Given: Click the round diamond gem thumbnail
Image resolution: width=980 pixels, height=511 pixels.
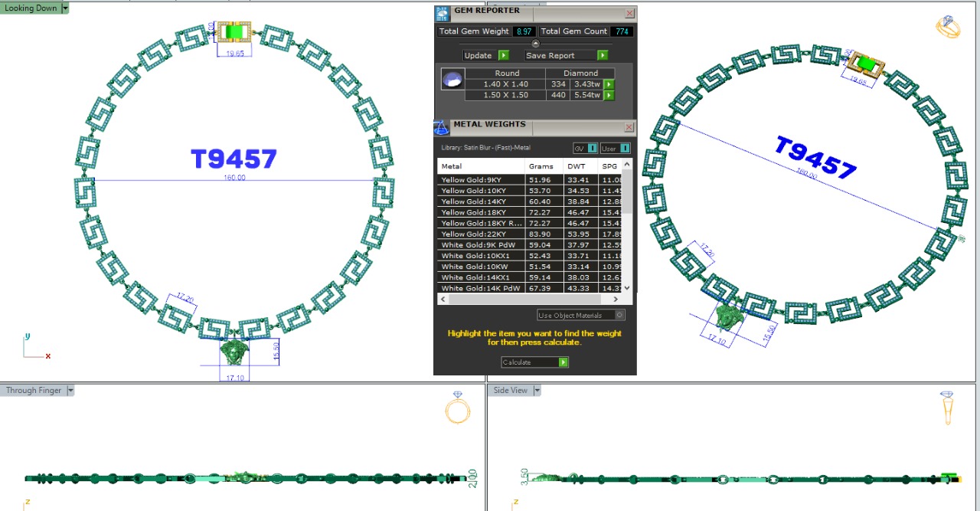Looking at the screenshot, I should coord(454,80).
